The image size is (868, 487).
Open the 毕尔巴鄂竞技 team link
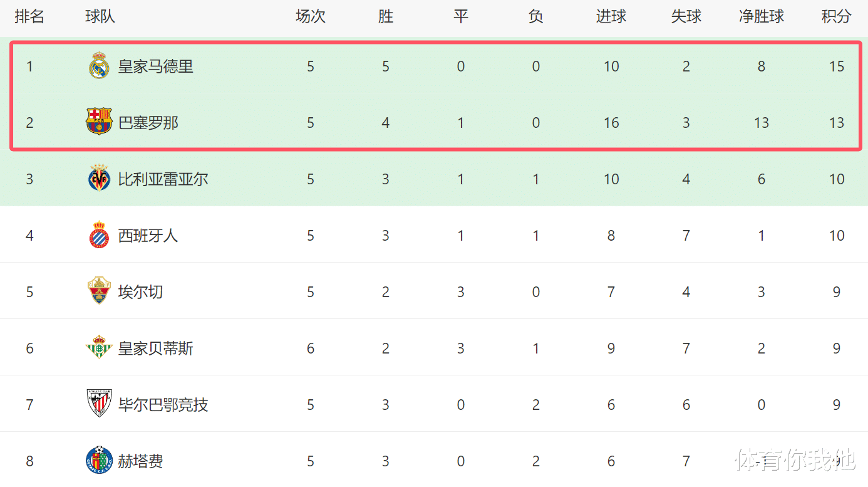pyautogui.click(x=163, y=405)
